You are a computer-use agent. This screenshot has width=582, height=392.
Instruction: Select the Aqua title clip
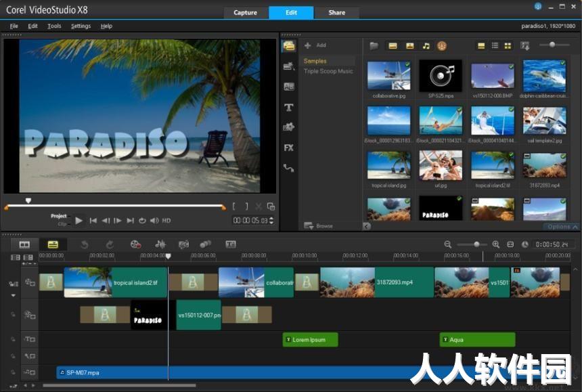click(477, 340)
